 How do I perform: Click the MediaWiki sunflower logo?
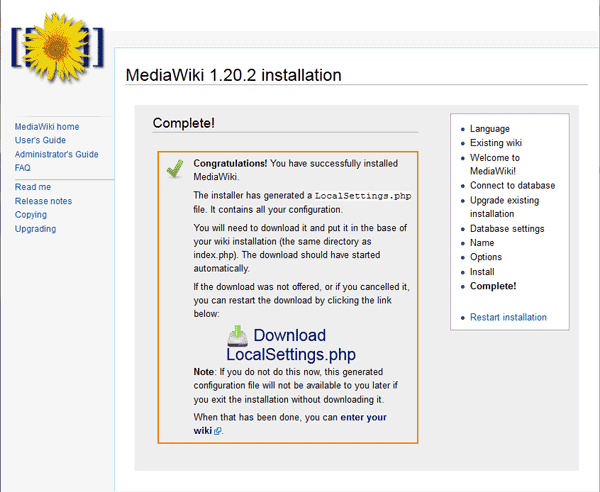[57, 48]
